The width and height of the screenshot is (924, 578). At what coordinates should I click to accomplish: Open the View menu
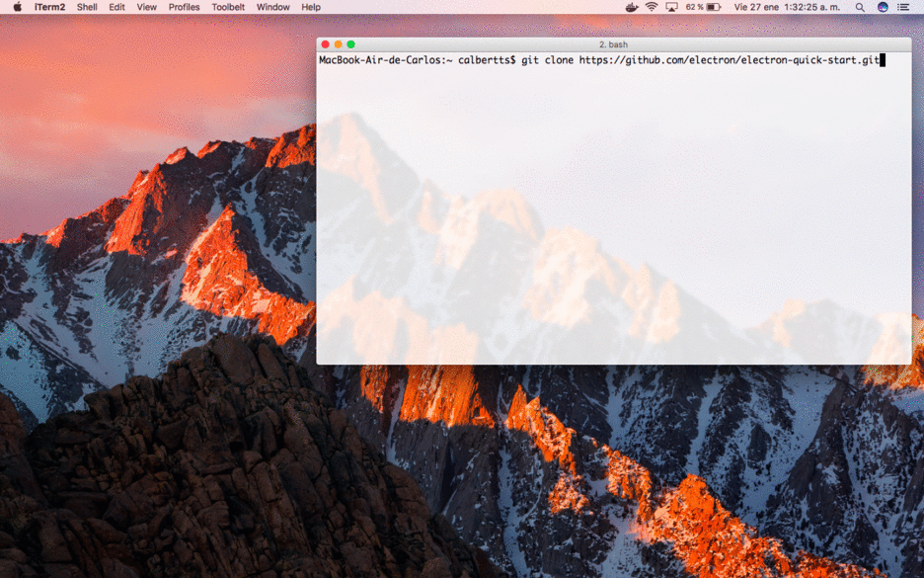tap(147, 7)
